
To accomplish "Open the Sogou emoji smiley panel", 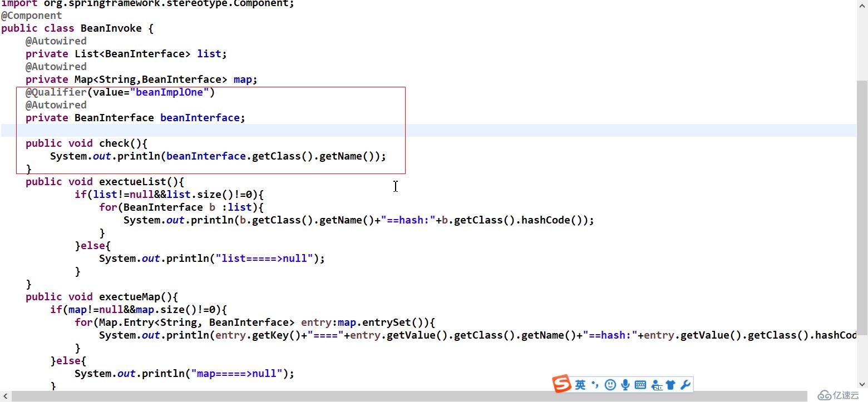I will pos(610,385).
